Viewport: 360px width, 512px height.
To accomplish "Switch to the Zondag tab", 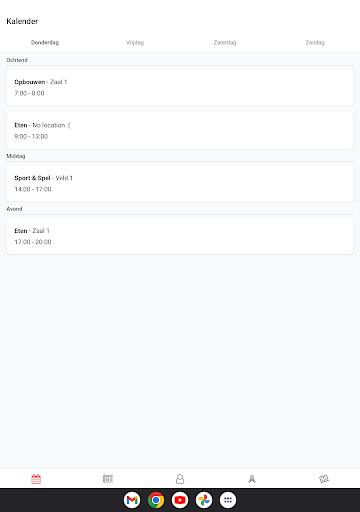I will pos(315,42).
